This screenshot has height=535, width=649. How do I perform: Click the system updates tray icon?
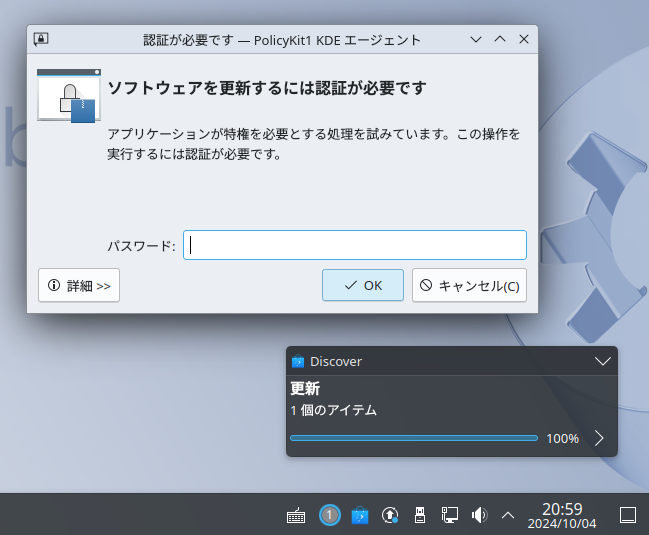tap(391, 515)
